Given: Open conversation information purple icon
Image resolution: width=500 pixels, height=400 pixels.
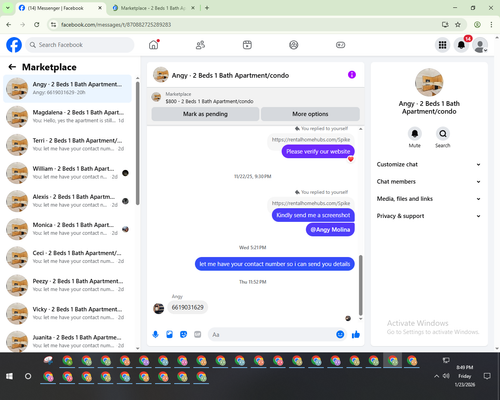Looking at the screenshot, I should 352,75.
